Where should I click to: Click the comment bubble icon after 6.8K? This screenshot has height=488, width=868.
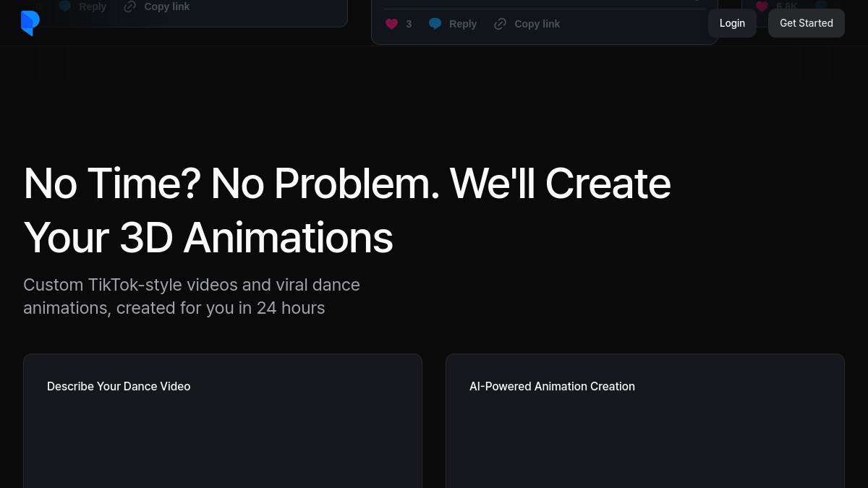820,6
